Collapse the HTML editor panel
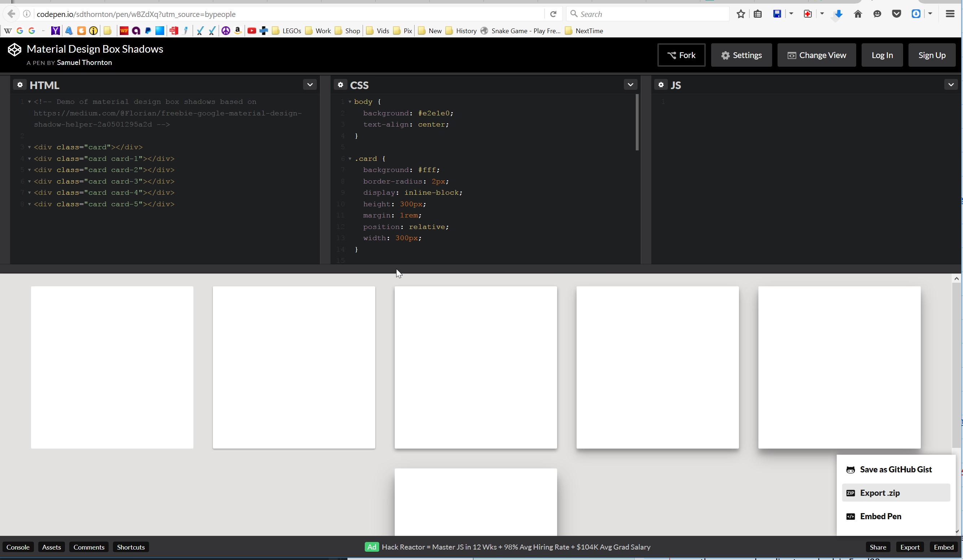The width and height of the screenshot is (963, 560). [310, 84]
